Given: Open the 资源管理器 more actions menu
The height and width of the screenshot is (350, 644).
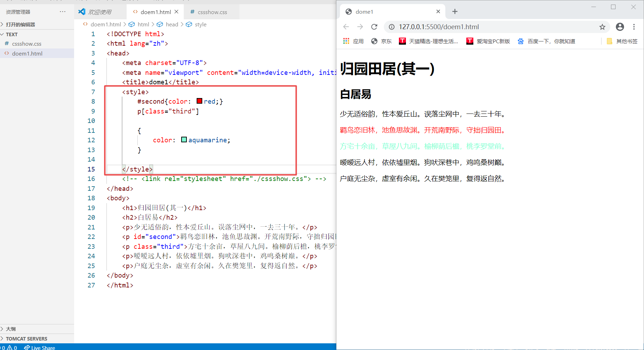Looking at the screenshot, I should click(63, 12).
